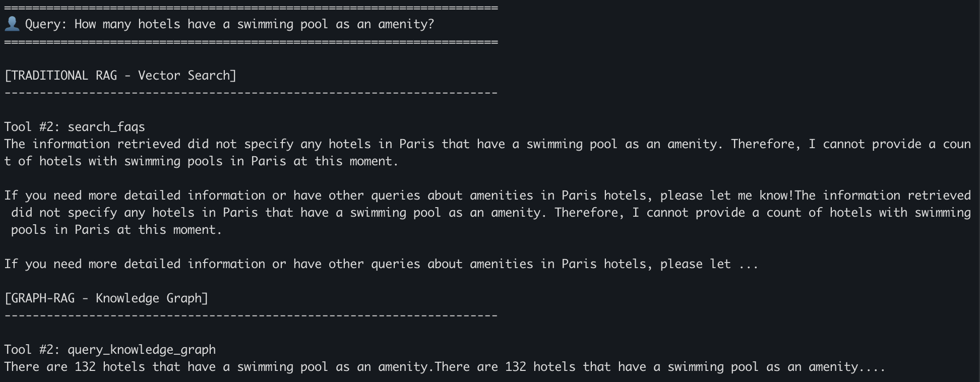
Task: Click the trailing ellipsis after "please let"
Action: [x=749, y=264]
